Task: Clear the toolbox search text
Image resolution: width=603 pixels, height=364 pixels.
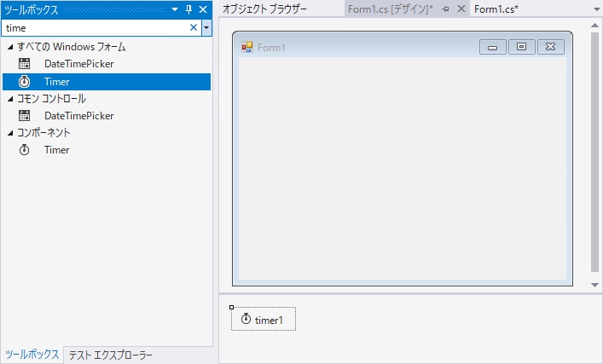Action: click(194, 27)
